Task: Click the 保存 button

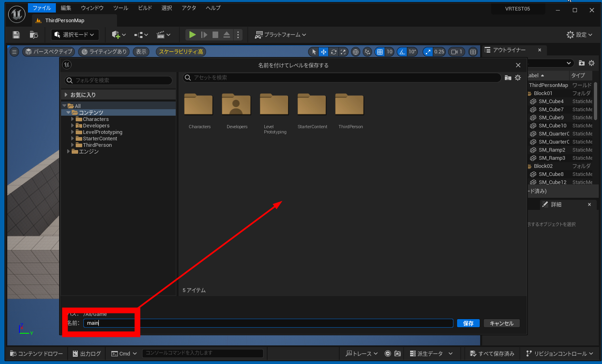Action: click(468, 323)
